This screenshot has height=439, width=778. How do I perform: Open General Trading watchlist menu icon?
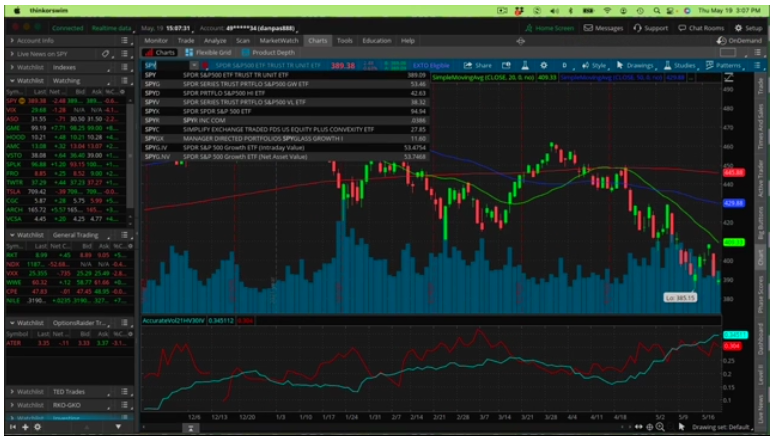tap(125, 235)
